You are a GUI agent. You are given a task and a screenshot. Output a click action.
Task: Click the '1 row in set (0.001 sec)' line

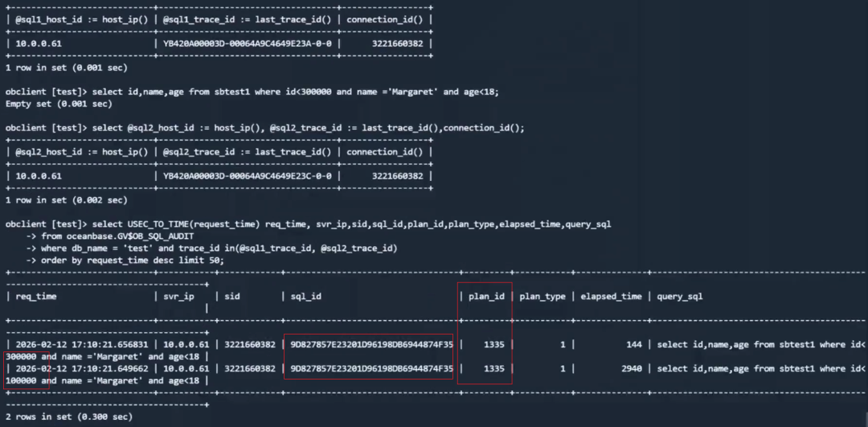pyautogui.click(x=67, y=68)
